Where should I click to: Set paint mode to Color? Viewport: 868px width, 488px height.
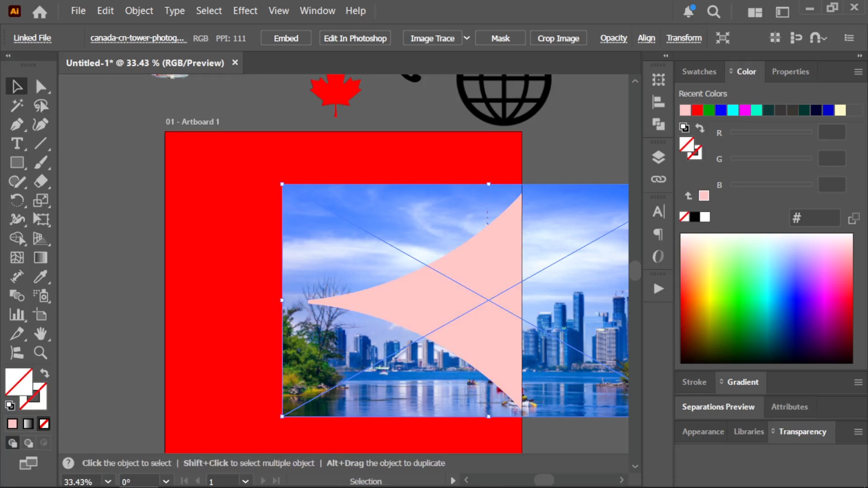12,424
